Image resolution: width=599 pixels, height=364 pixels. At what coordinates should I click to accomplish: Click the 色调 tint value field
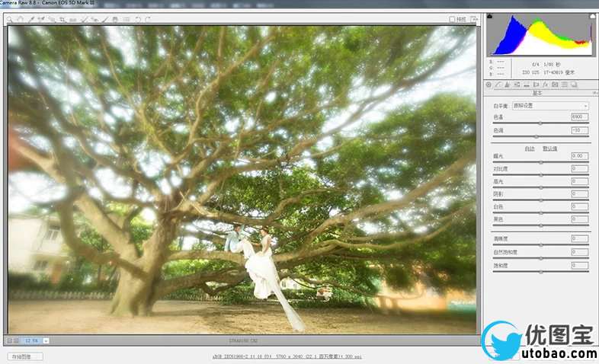(x=579, y=130)
